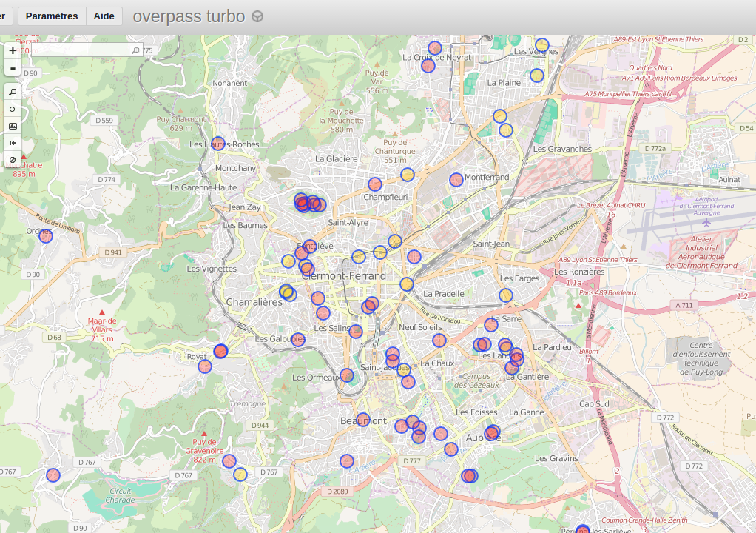756x533 pixels.
Task: Select the marker near Montferrand label
Action: coord(456,179)
